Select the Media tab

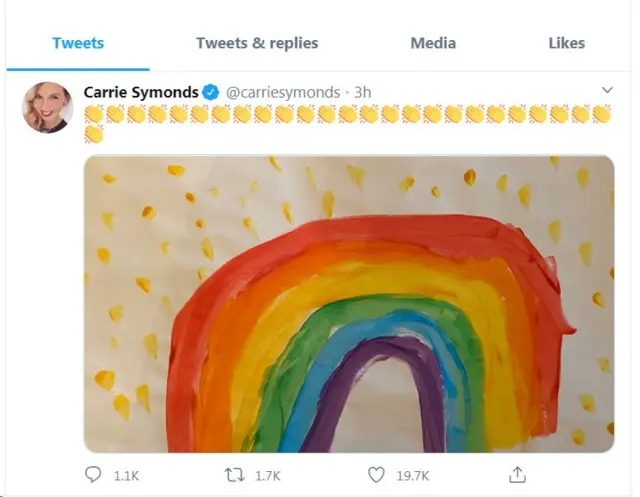pos(433,43)
